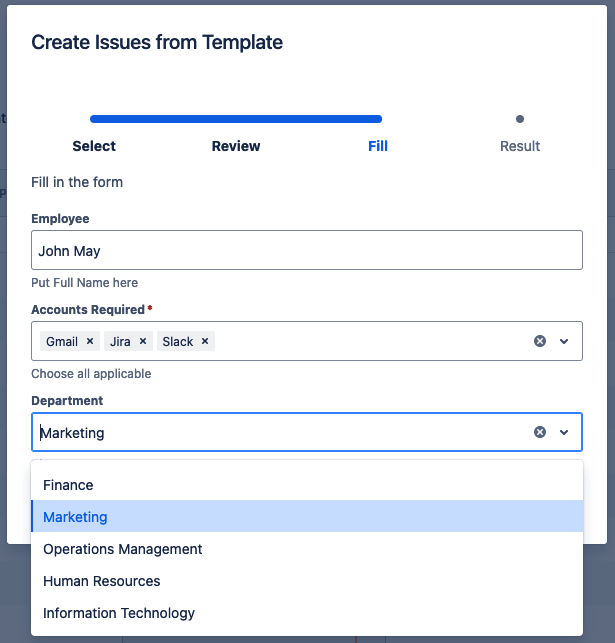Go to the Select step
The image size is (615, 643).
pos(94,146)
